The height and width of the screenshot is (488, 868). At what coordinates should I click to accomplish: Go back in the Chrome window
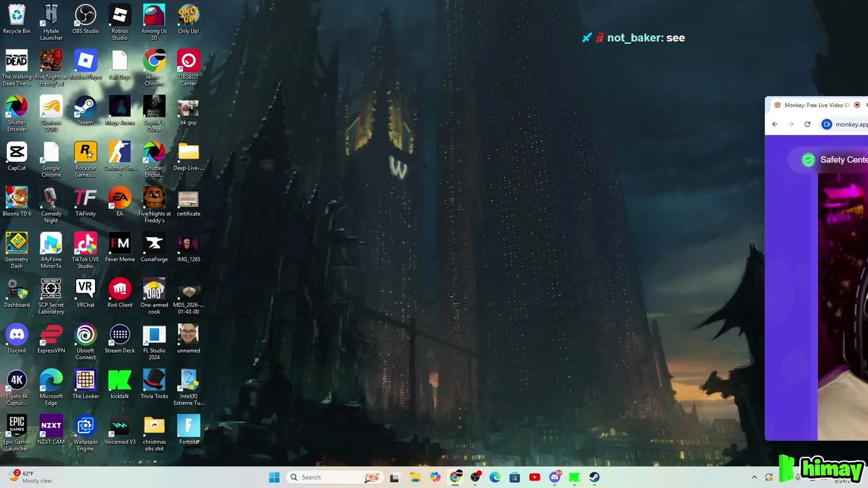pos(775,124)
